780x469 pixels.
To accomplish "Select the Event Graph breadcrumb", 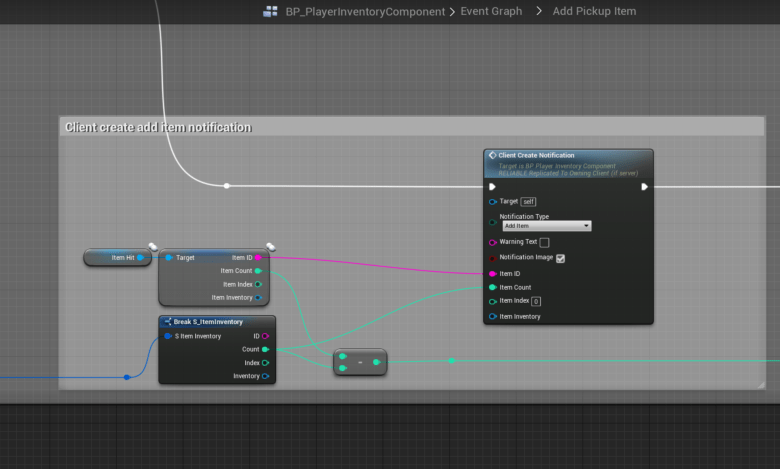I will click(491, 12).
